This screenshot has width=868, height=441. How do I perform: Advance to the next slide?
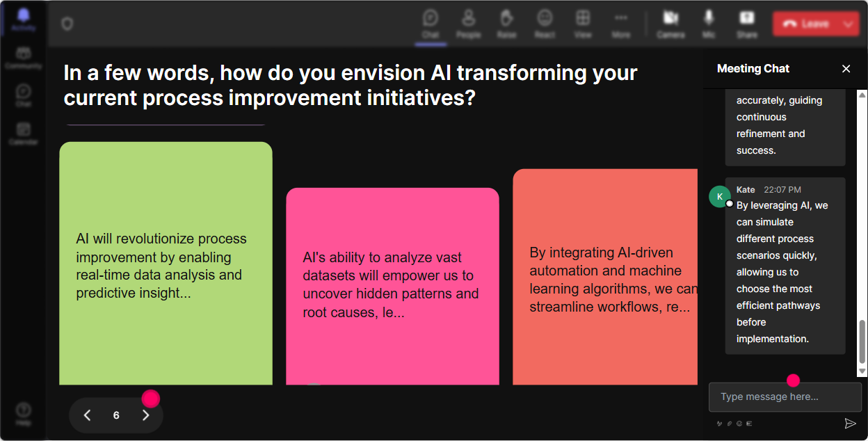point(145,415)
